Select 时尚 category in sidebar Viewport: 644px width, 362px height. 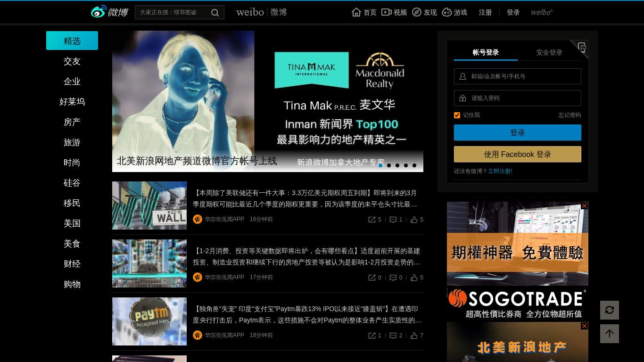click(x=72, y=163)
